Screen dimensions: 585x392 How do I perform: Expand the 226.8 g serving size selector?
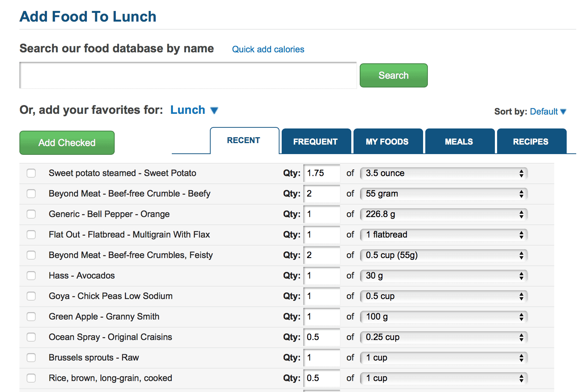(x=444, y=214)
